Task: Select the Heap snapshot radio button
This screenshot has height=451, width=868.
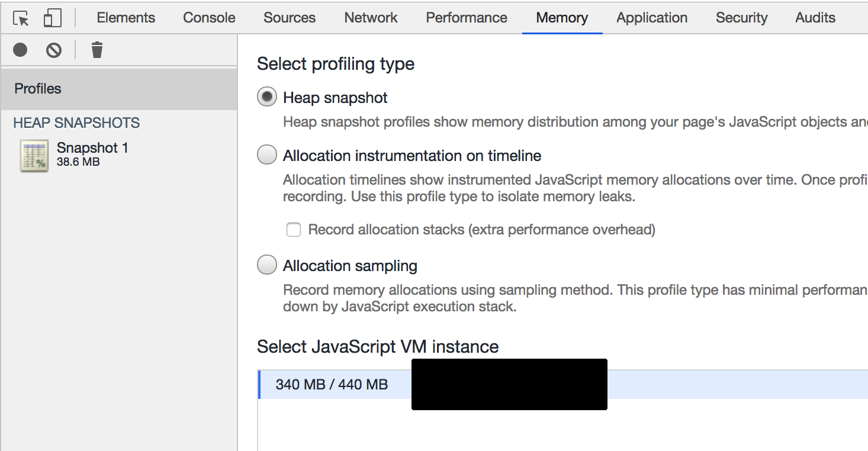Action: 267,97
